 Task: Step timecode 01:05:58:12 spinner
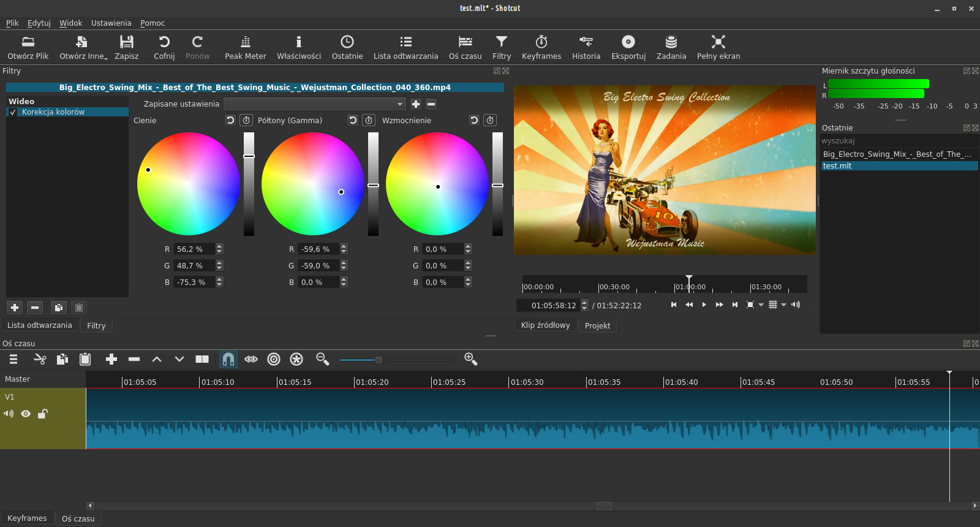click(x=584, y=305)
